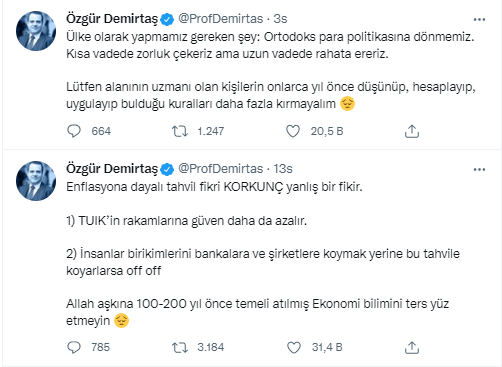The width and height of the screenshot is (502, 367).
Task: Click the retweet icon beside 3.184
Action: click(180, 347)
